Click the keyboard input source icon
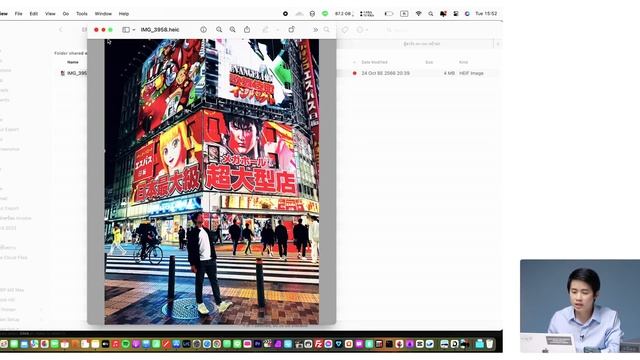Viewport: 640px width, 360px height. [x=404, y=13]
